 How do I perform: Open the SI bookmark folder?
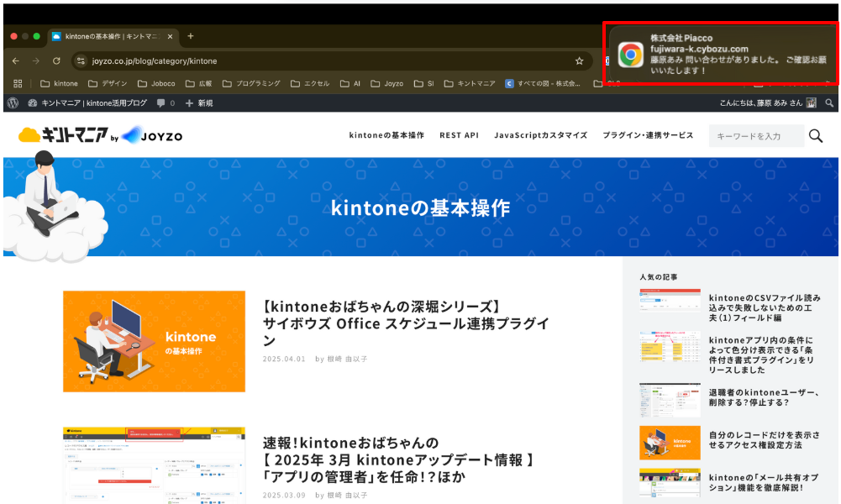coord(423,84)
